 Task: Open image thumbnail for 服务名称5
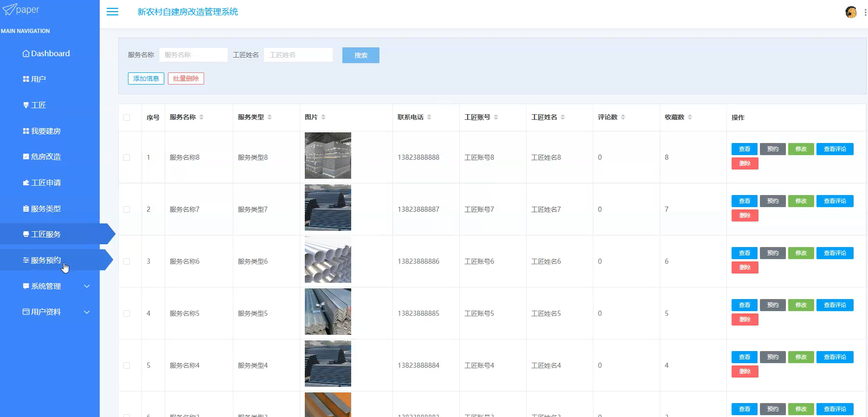(328, 312)
